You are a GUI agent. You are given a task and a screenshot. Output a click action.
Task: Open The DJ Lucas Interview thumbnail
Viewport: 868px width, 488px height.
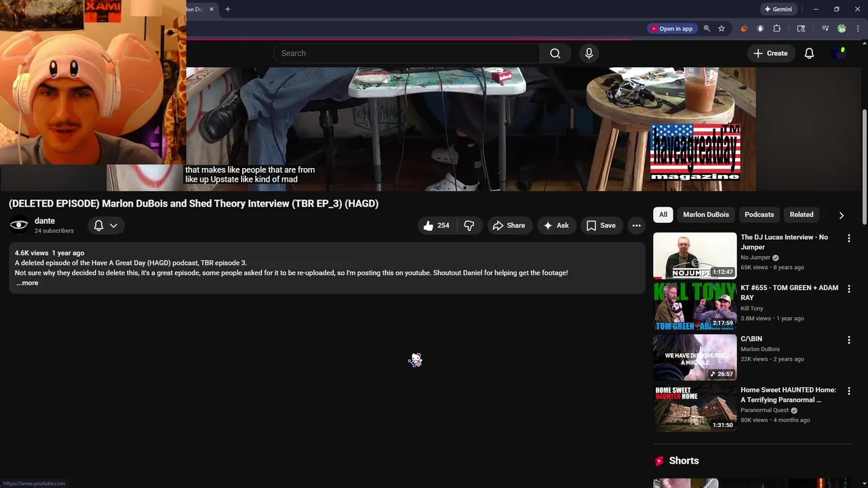tap(694, 256)
